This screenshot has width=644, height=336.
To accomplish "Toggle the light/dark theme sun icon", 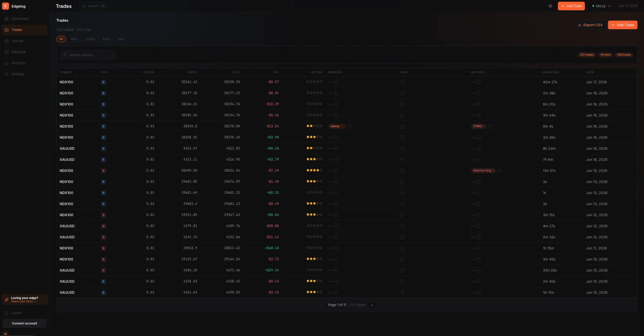I will 550,6.
